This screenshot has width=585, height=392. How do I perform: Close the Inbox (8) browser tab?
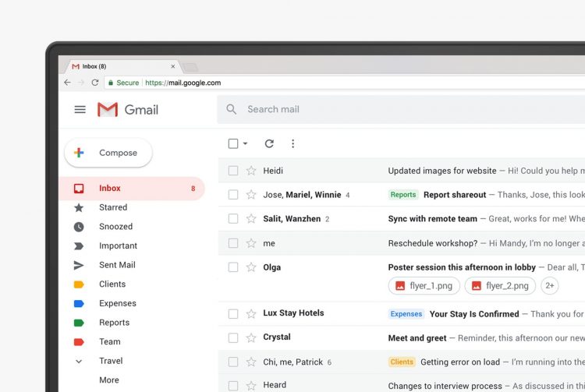click(x=172, y=66)
